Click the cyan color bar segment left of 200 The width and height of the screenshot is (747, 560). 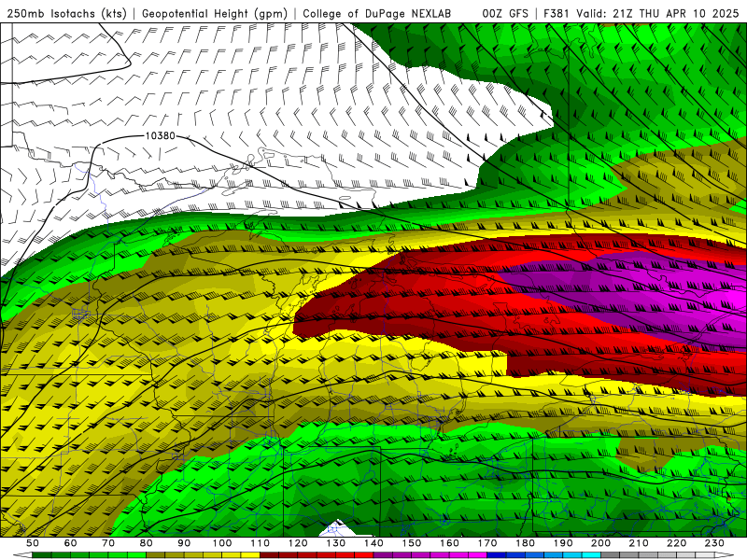pos(591,555)
